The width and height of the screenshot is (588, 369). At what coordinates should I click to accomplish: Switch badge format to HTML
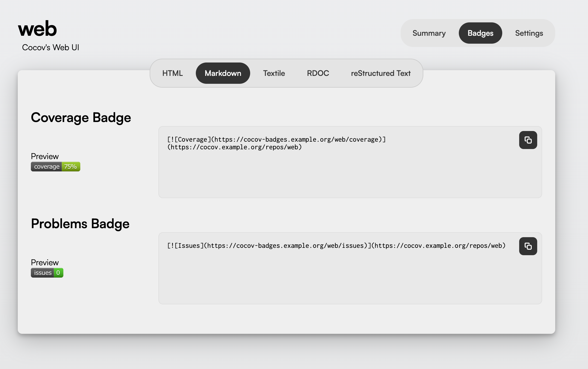[173, 73]
